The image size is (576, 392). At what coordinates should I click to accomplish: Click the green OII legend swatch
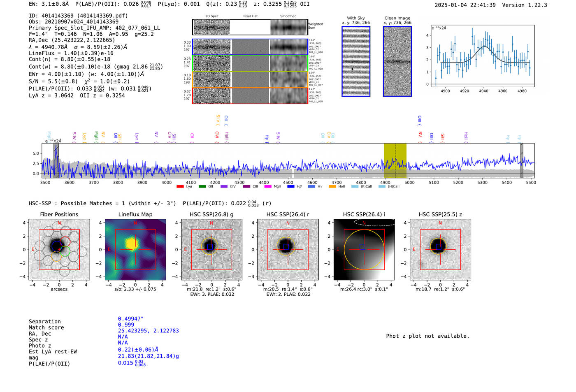(x=202, y=187)
